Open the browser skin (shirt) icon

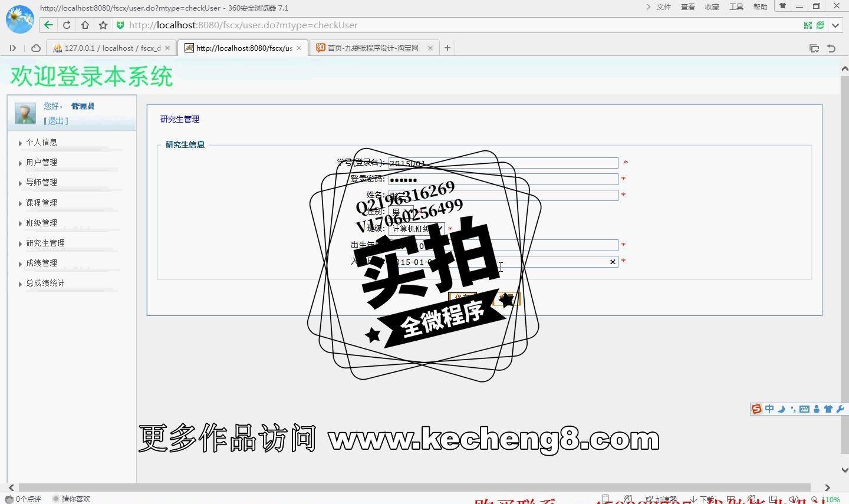pos(782,6)
